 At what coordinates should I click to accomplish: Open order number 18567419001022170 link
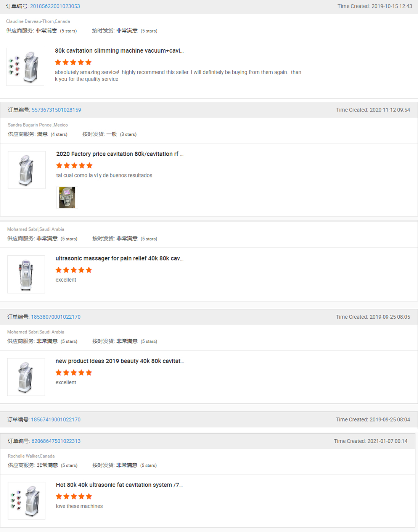pyautogui.click(x=56, y=420)
